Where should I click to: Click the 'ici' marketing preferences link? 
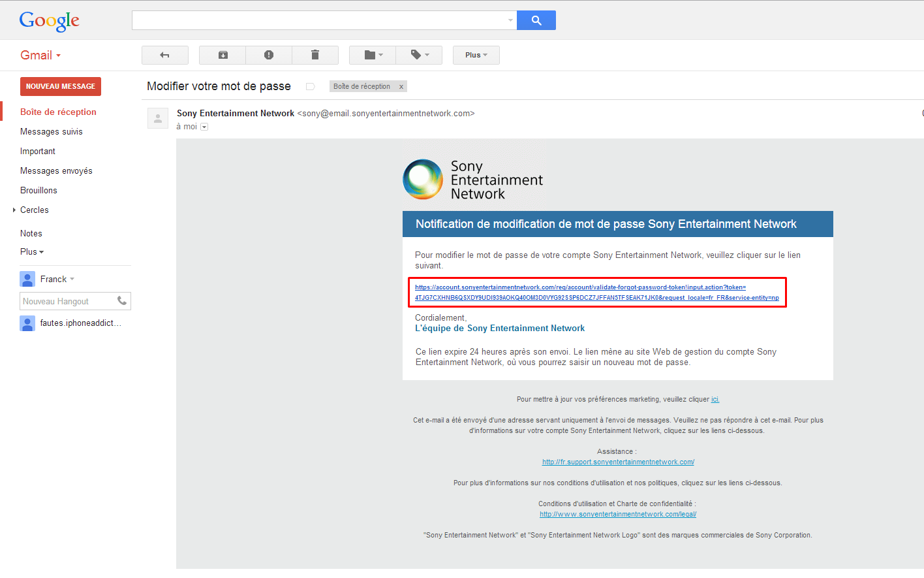pos(715,399)
